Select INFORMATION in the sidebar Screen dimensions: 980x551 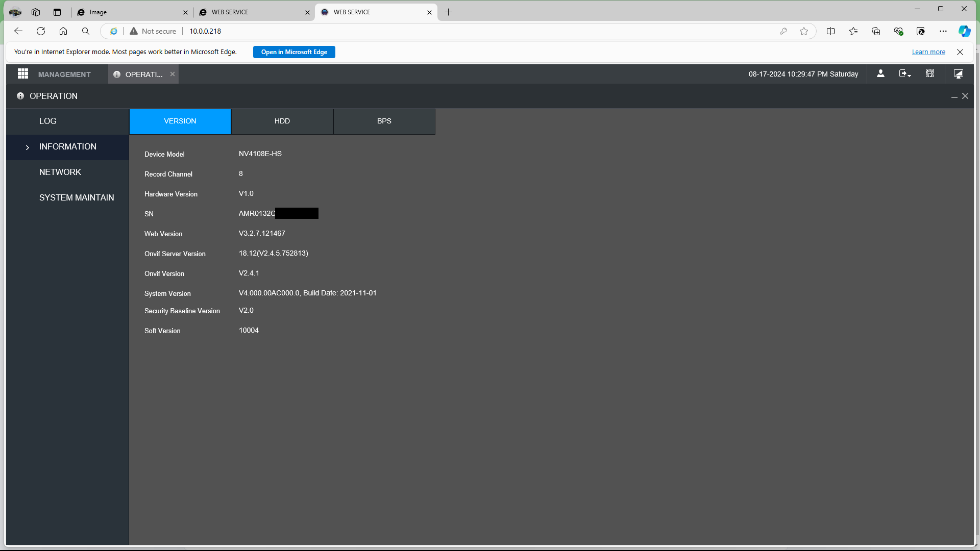[x=67, y=147]
